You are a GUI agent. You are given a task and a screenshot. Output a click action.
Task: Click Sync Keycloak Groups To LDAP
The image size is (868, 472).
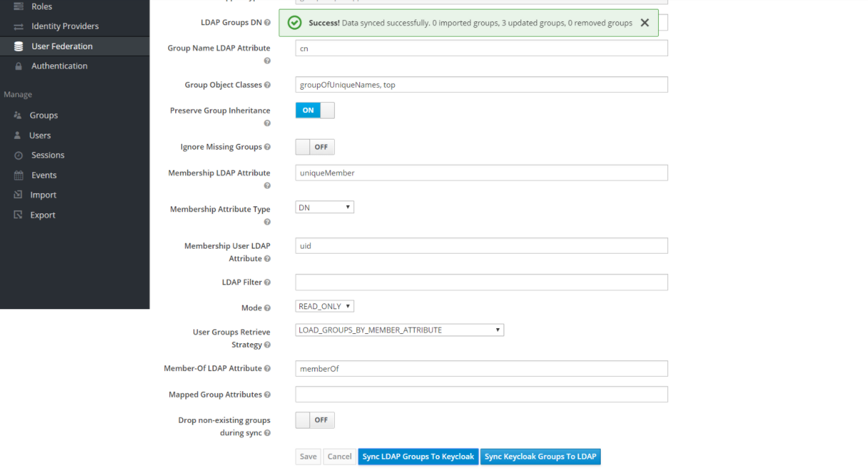click(x=540, y=457)
